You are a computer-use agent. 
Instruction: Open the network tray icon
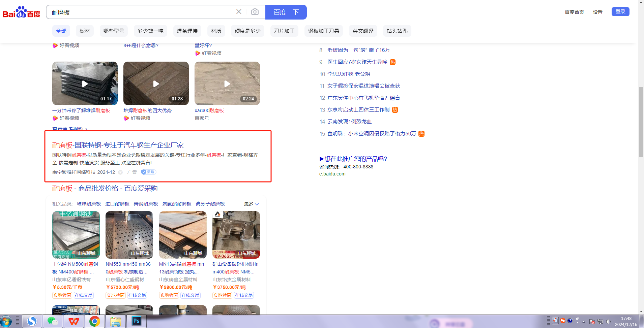click(x=600, y=322)
